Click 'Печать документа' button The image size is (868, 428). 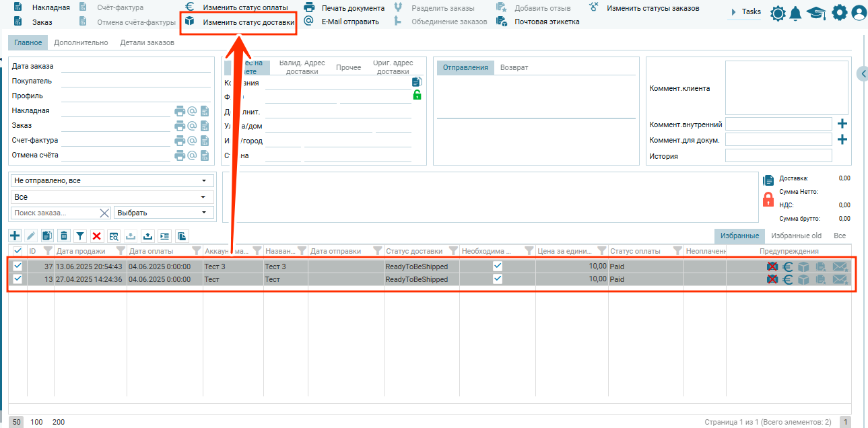[x=345, y=8]
